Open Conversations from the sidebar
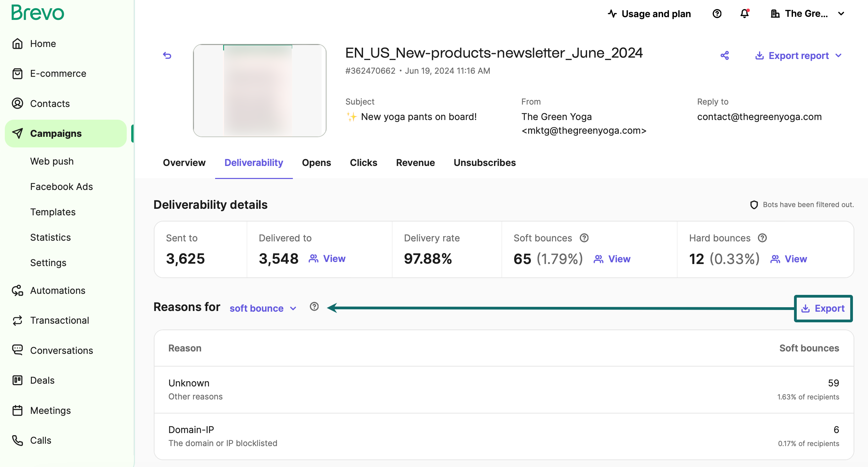This screenshot has width=868, height=467. click(x=61, y=350)
